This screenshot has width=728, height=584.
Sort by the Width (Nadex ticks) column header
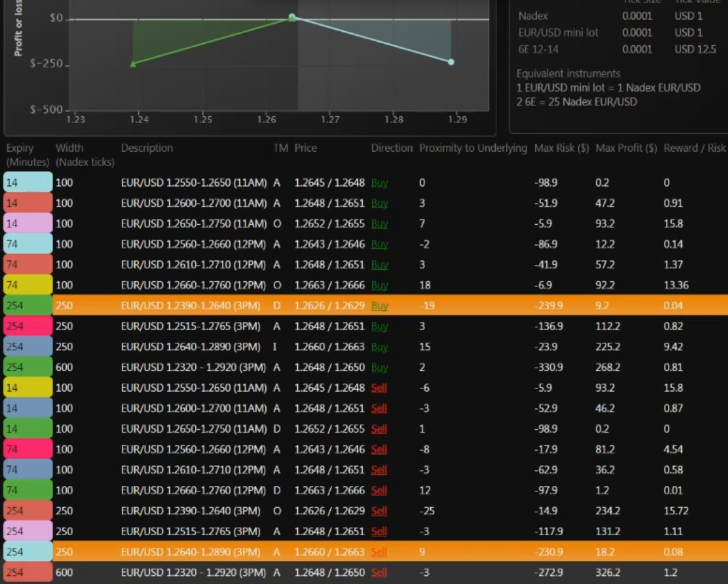(x=85, y=155)
